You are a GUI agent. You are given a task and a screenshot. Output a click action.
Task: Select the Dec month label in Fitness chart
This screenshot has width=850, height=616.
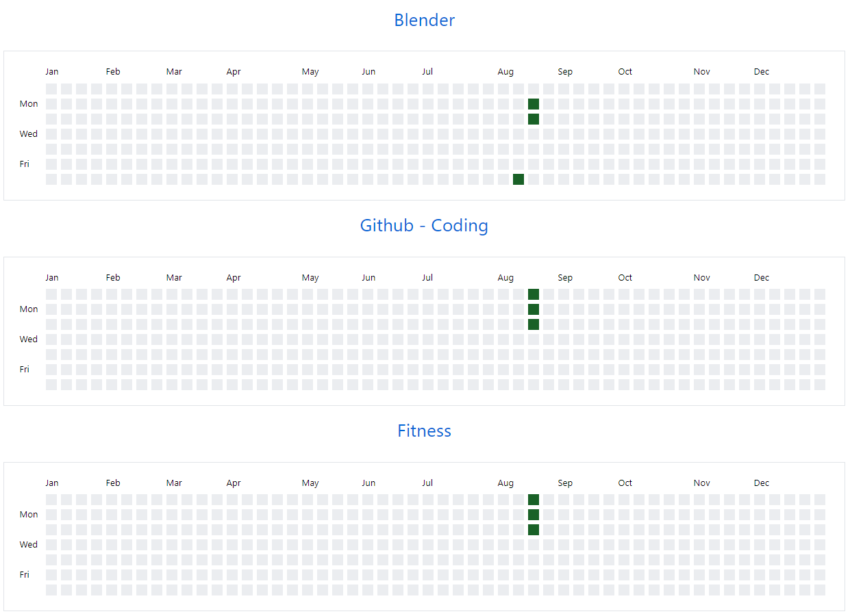(x=762, y=483)
